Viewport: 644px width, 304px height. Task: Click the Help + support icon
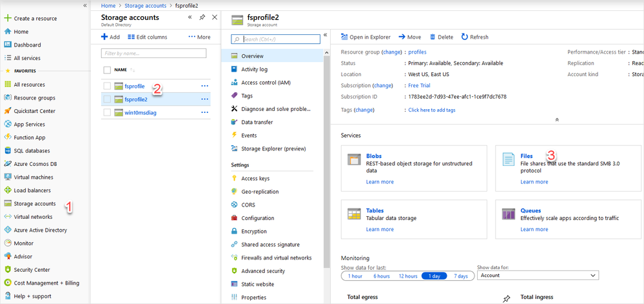point(7,296)
